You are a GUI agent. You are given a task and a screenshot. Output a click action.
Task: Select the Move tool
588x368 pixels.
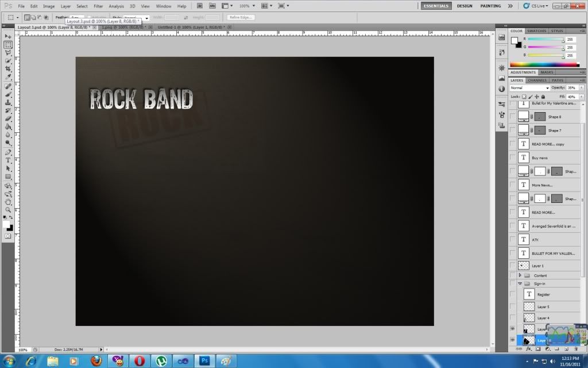[8, 36]
